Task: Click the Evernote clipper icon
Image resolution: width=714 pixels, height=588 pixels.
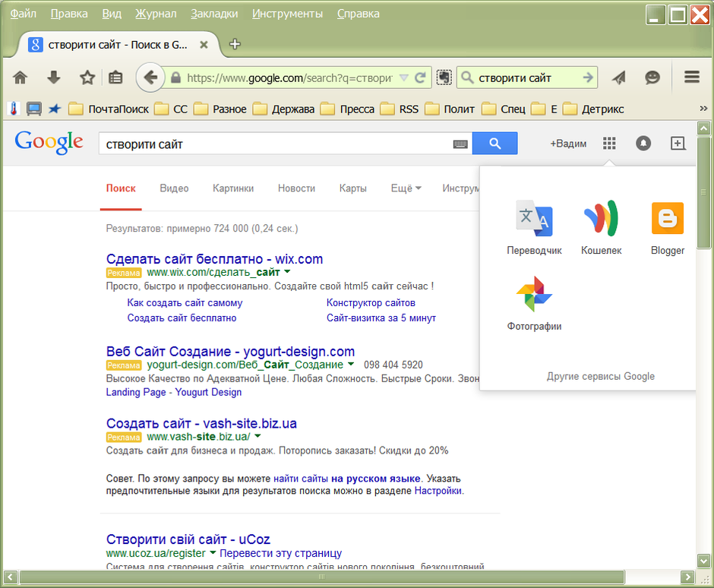Action: 444,78
